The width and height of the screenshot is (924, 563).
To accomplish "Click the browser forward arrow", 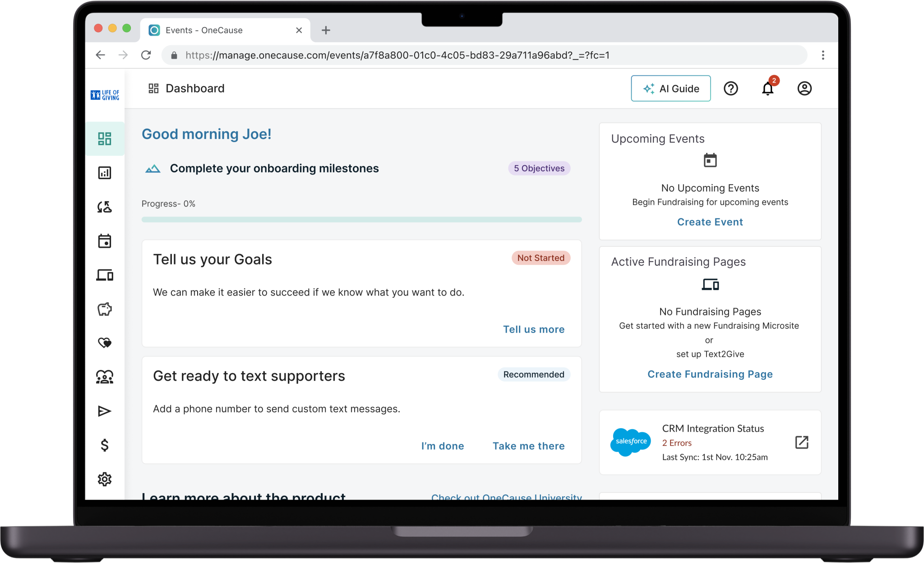I will [123, 55].
